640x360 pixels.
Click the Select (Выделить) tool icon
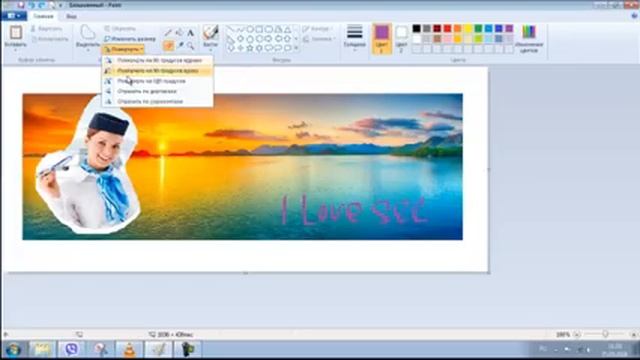click(87, 32)
